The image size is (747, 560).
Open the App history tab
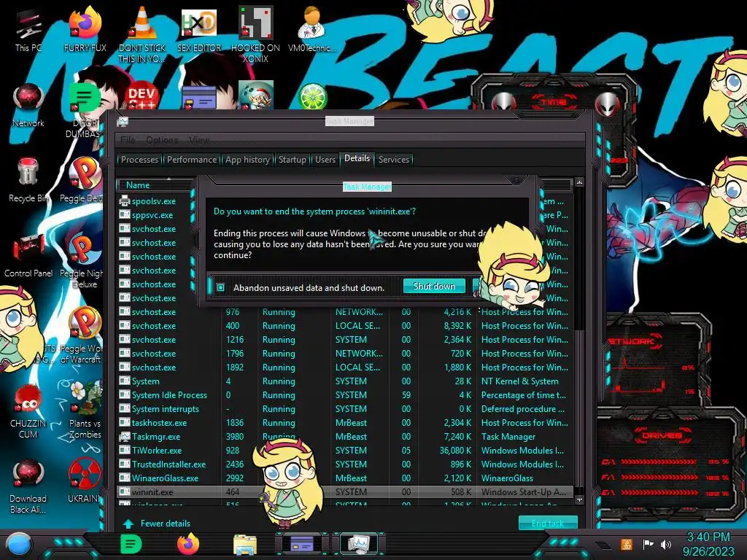click(247, 160)
